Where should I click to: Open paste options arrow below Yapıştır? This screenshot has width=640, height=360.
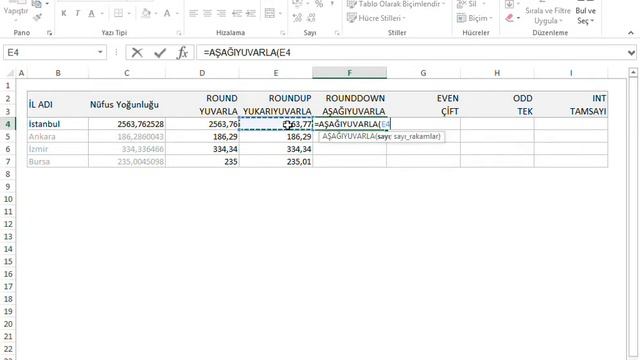coord(16,20)
